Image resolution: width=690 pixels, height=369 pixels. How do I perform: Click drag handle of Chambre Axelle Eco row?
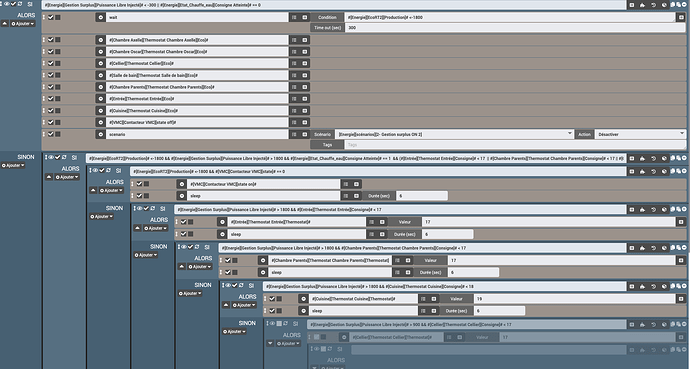pos(44,40)
